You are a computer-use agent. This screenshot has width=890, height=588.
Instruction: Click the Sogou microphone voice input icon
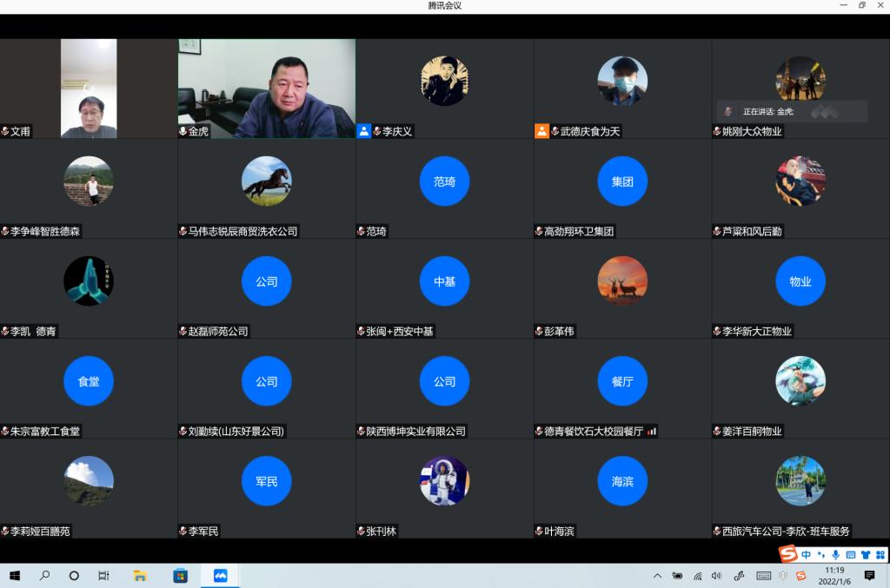coord(836,554)
